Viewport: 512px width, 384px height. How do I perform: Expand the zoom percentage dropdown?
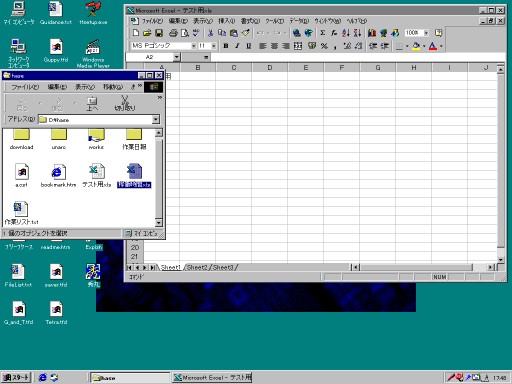426,33
